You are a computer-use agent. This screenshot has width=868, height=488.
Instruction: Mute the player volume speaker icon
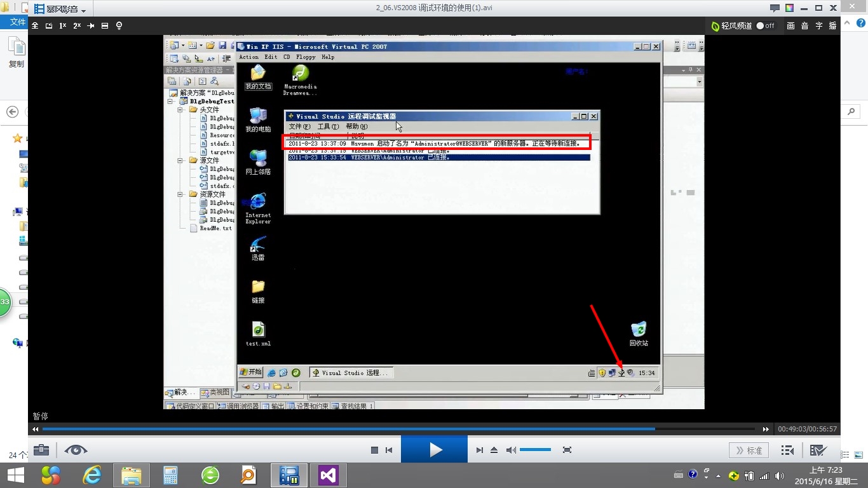click(511, 450)
